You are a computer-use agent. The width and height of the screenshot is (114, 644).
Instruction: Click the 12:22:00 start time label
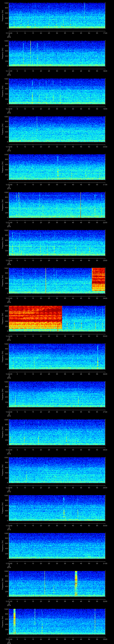click(x=9, y=260)
